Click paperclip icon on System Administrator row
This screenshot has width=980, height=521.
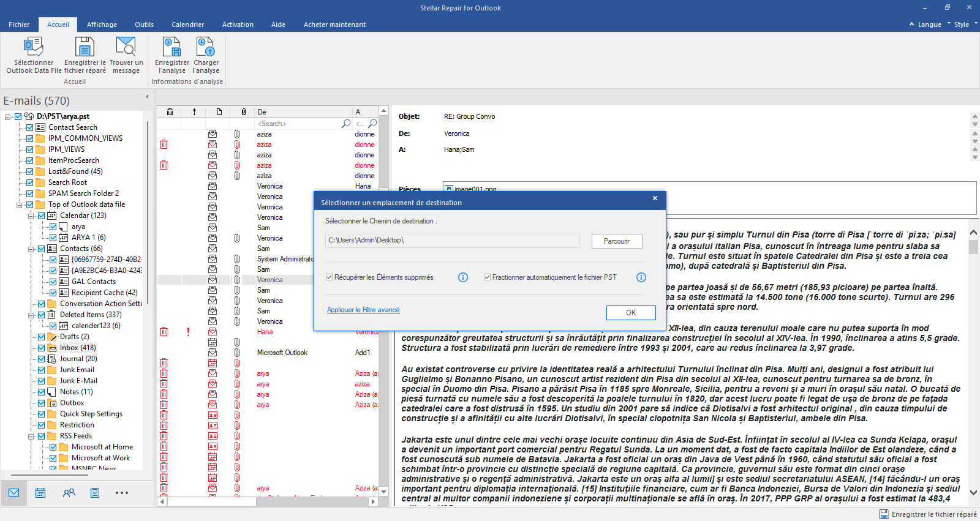pyautogui.click(x=237, y=259)
